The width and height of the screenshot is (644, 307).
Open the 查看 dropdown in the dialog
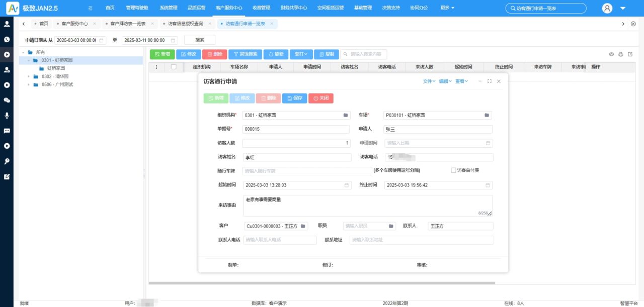click(461, 81)
